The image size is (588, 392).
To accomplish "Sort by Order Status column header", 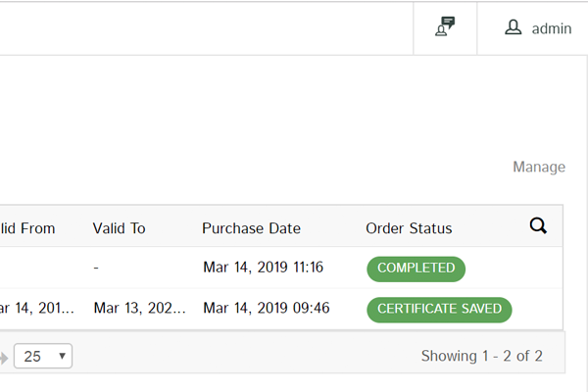I will pos(409,228).
